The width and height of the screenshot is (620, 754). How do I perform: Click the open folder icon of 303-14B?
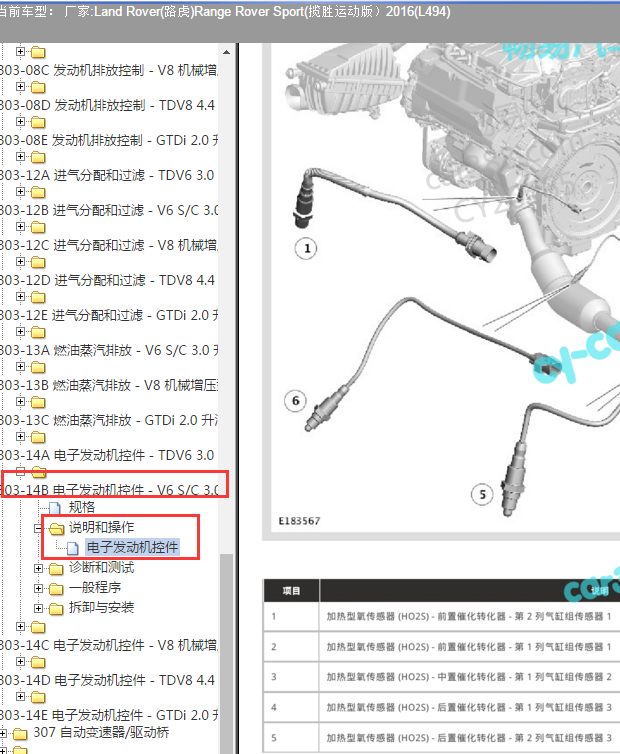pos(39,472)
